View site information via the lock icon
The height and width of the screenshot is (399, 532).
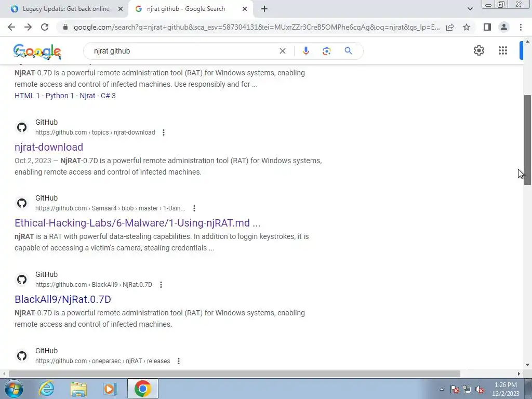65,27
